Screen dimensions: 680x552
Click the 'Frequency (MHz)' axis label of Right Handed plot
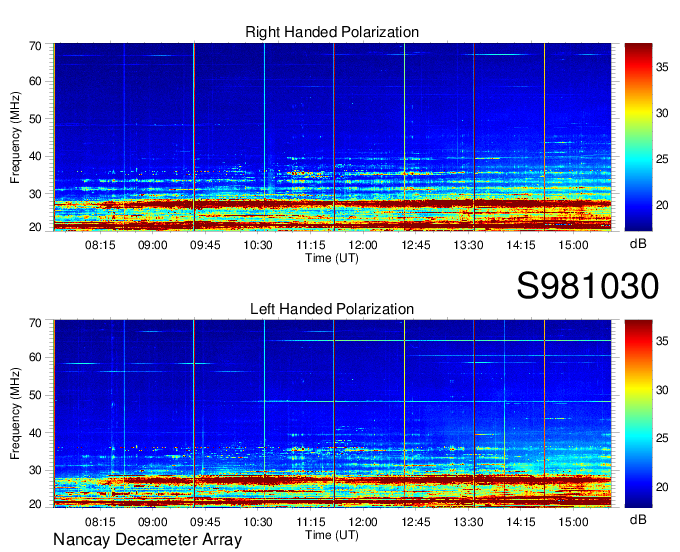(x=15, y=137)
